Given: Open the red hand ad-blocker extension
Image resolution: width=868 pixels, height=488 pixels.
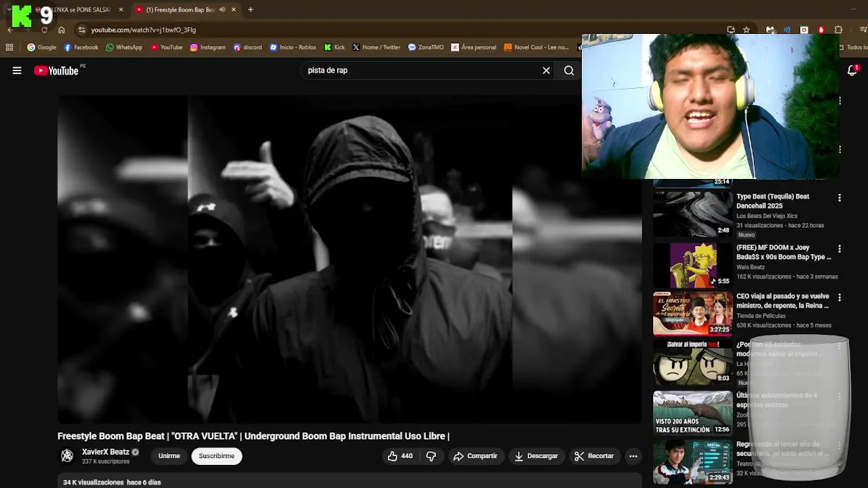Looking at the screenshot, I should click(821, 30).
